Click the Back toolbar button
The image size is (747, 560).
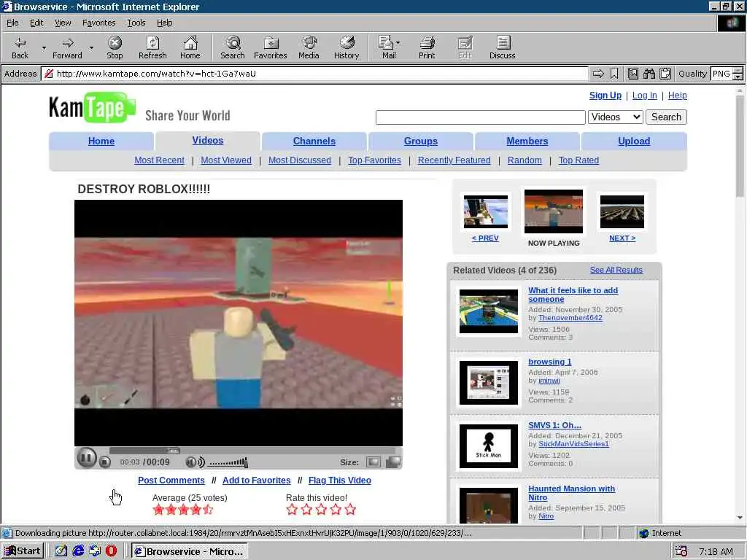pos(20,47)
